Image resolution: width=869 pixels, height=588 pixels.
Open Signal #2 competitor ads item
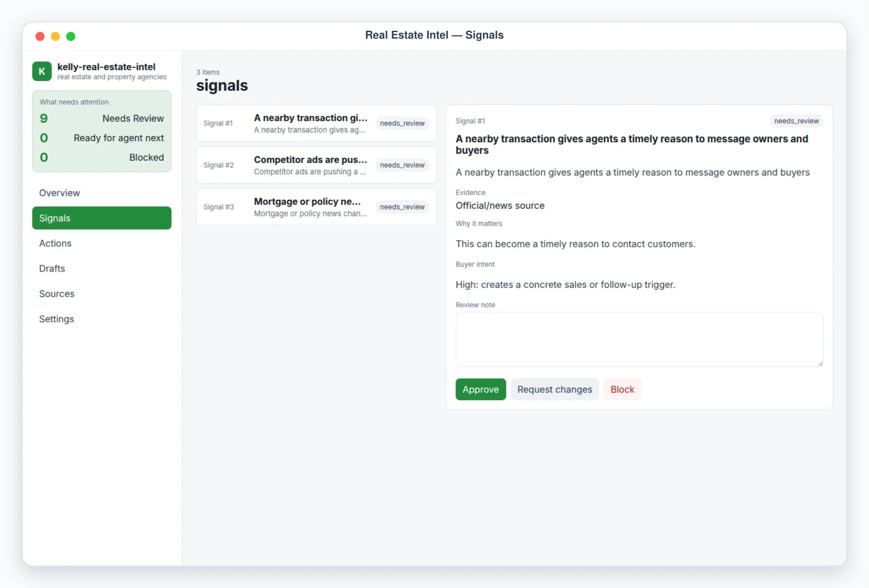[x=316, y=165]
